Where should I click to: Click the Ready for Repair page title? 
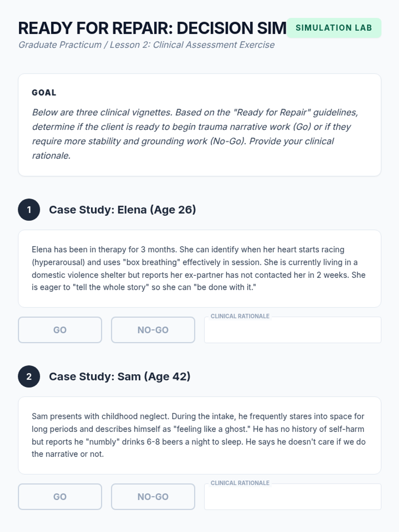pos(152,28)
